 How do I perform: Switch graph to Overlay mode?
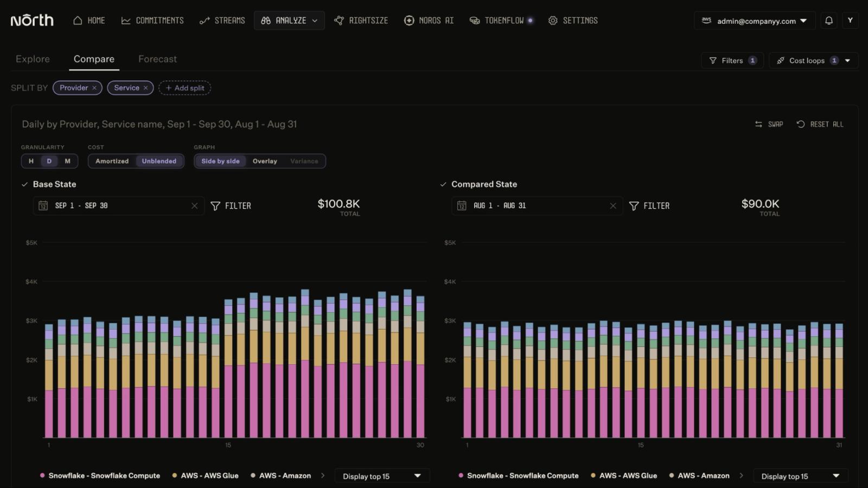265,161
